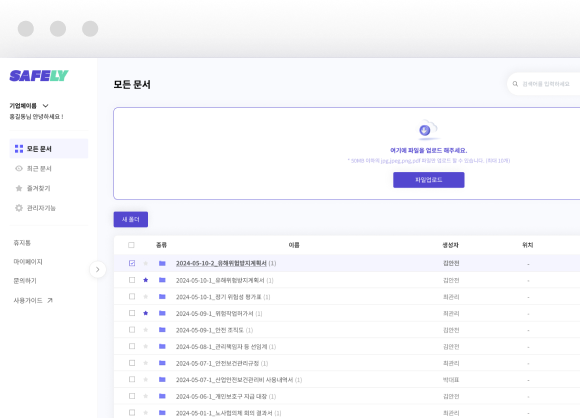The image size is (580, 418).
Task: Open folder 2024-05-10-2_유해위험방지계획서
Action: click(221, 263)
